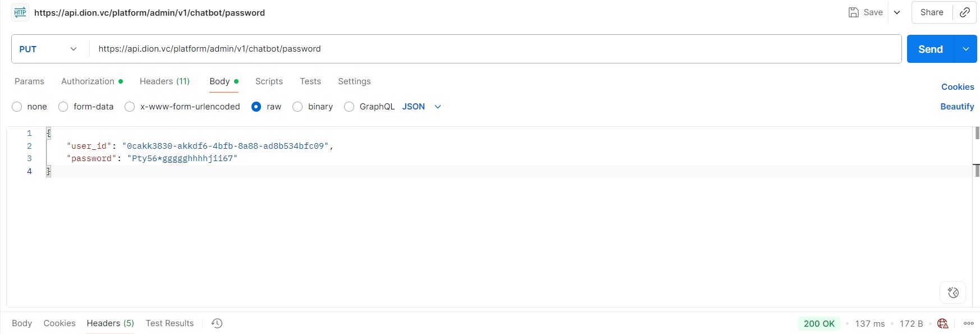980x334 pixels.
Task: Click into the request URL field
Action: [494, 49]
